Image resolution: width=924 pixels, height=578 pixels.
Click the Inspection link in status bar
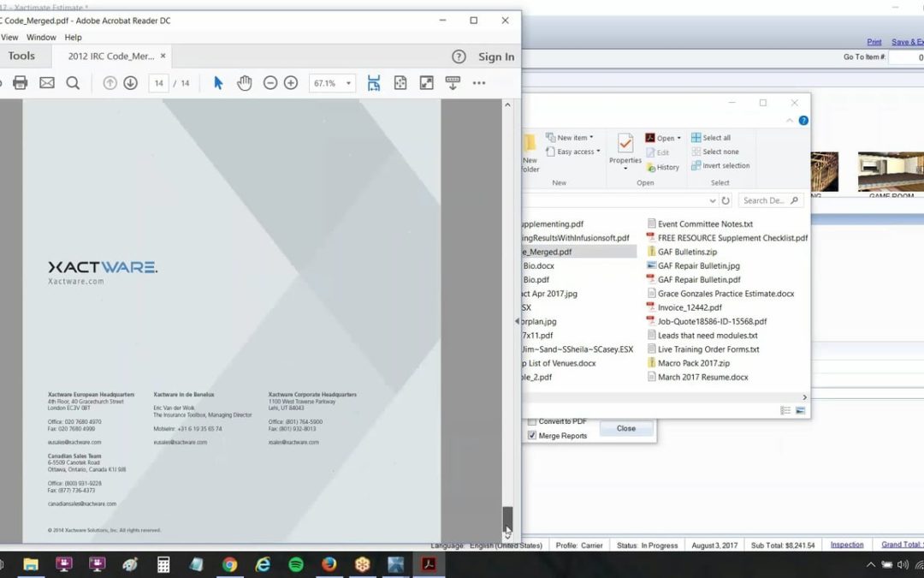pyautogui.click(x=847, y=545)
